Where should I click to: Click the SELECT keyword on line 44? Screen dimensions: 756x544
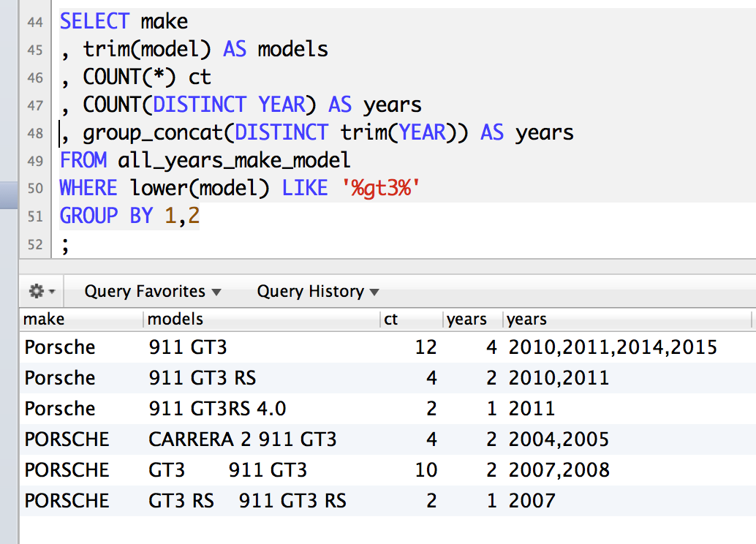94,22
